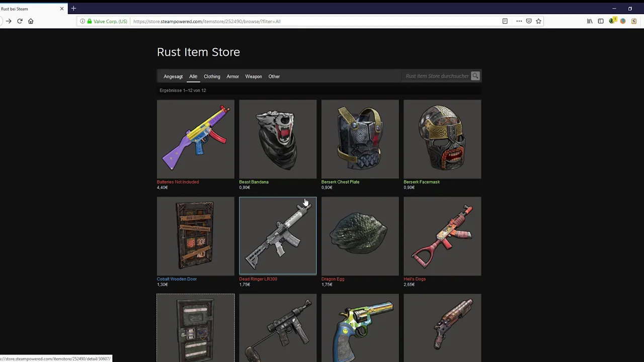Reload the current page
The image size is (644, 362).
click(x=20, y=21)
